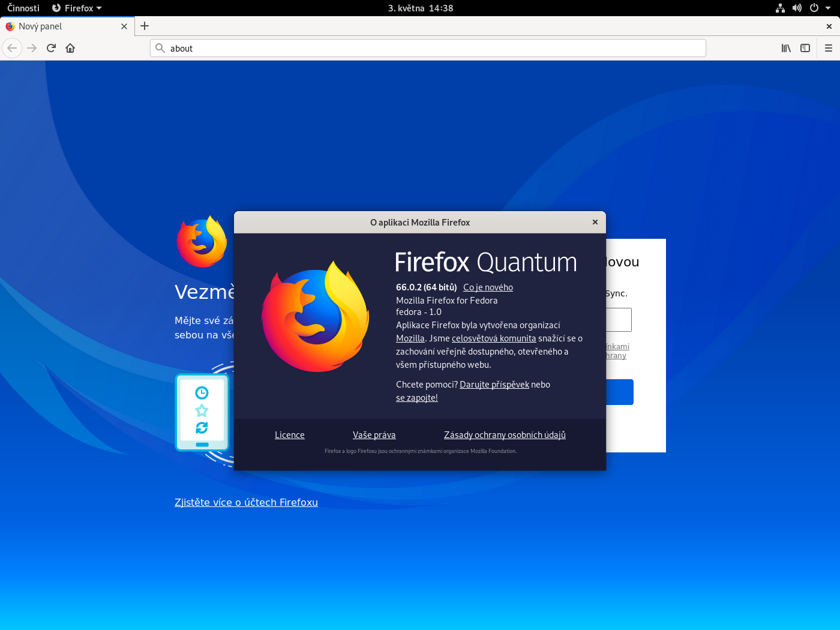Click the Licence link in dialog
This screenshot has width=840, height=630.
(290, 435)
